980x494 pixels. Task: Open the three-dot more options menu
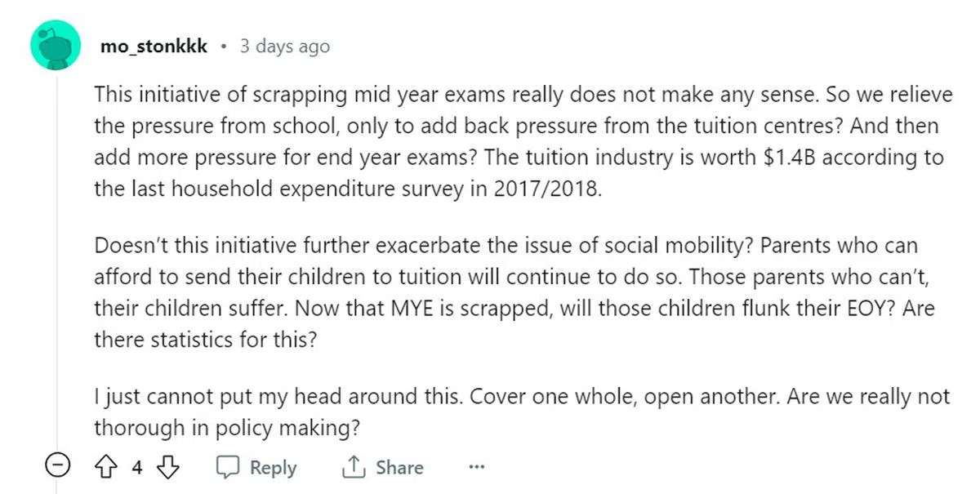tap(477, 468)
